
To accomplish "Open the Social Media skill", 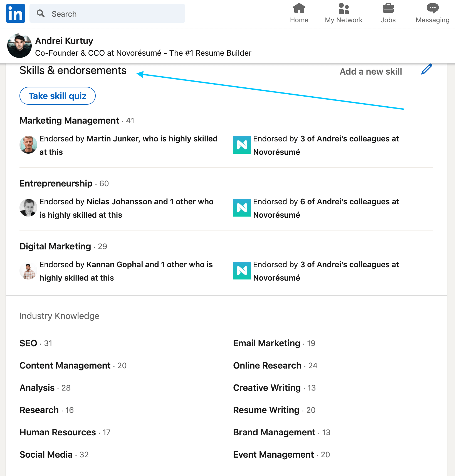I will point(46,454).
